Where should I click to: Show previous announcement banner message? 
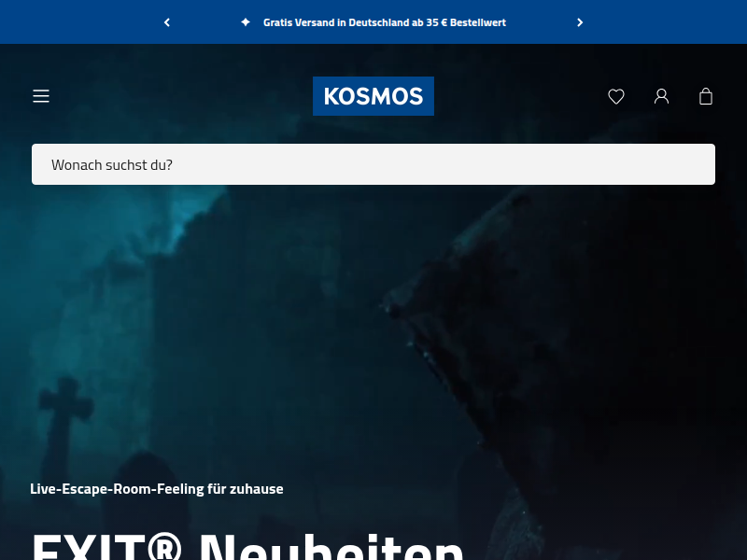click(x=167, y=22)
